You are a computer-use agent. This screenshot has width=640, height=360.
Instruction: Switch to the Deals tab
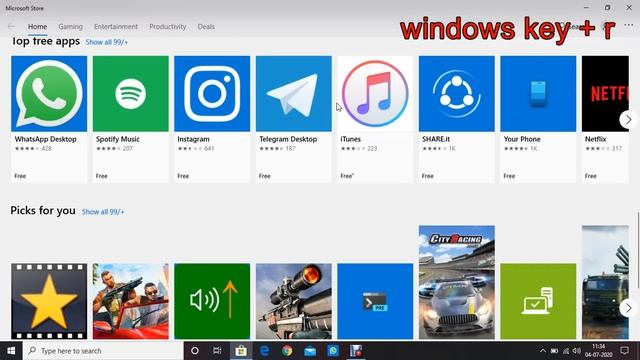tap(206, 27)
